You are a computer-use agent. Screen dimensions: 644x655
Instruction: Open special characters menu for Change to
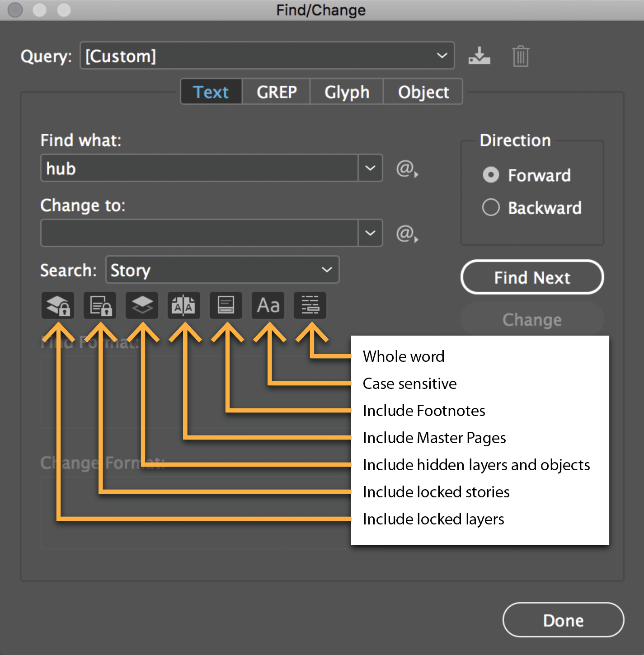click(407, 234)
